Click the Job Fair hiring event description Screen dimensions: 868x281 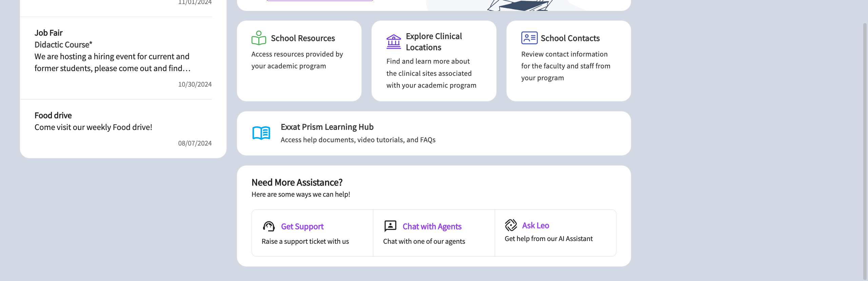point(112,62)
